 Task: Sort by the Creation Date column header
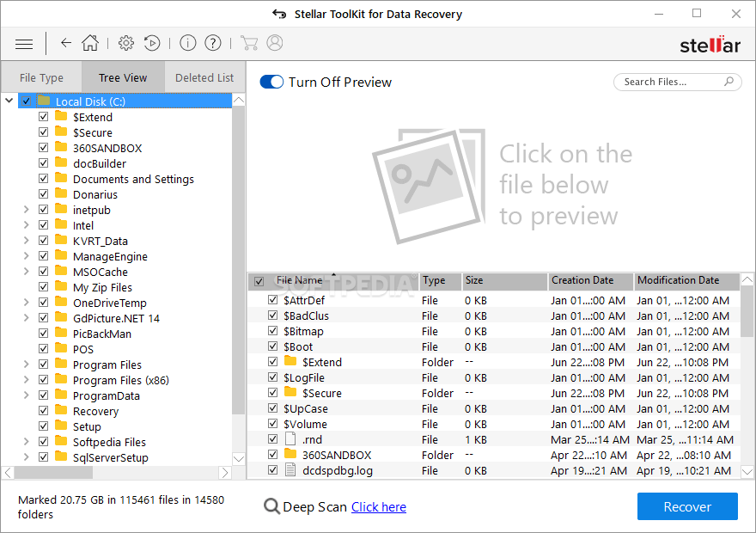(x=591, y=281)
